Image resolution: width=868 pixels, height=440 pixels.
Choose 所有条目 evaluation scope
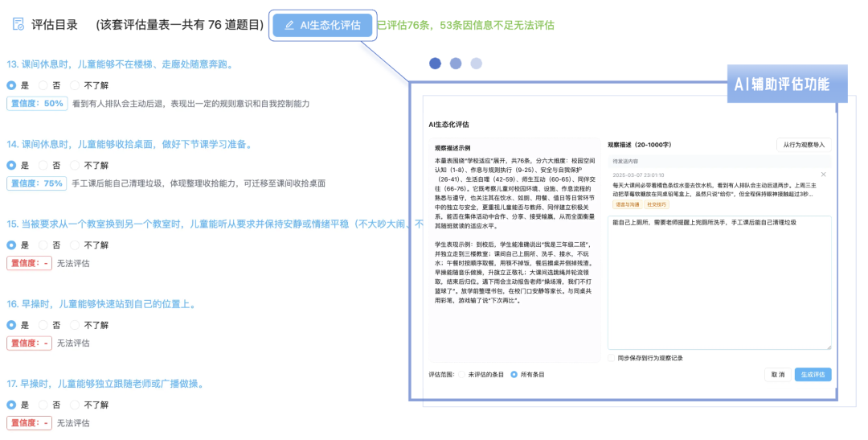(514, 375)
